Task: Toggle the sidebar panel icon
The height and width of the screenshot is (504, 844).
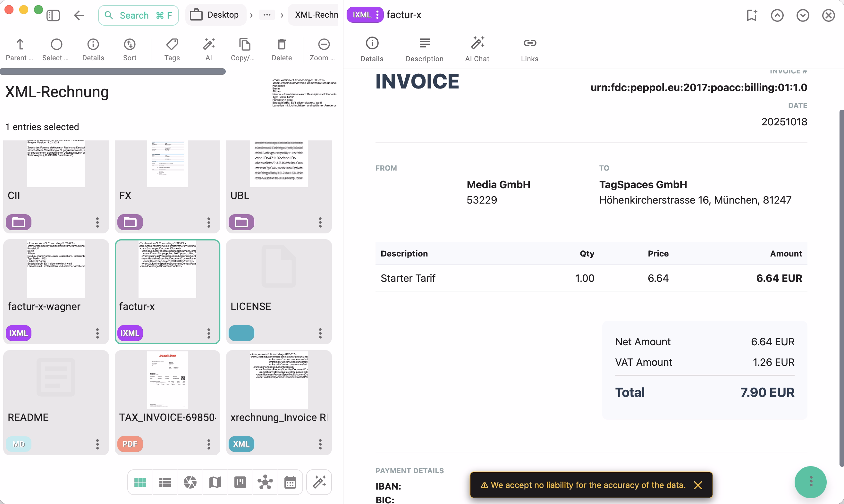Action: click(x=53, y=15)
